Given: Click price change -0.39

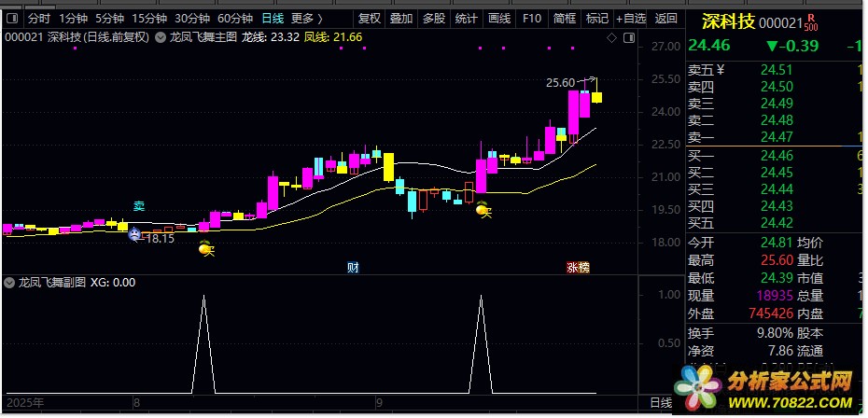Looking at the screenshot, I should click(792, 46).
